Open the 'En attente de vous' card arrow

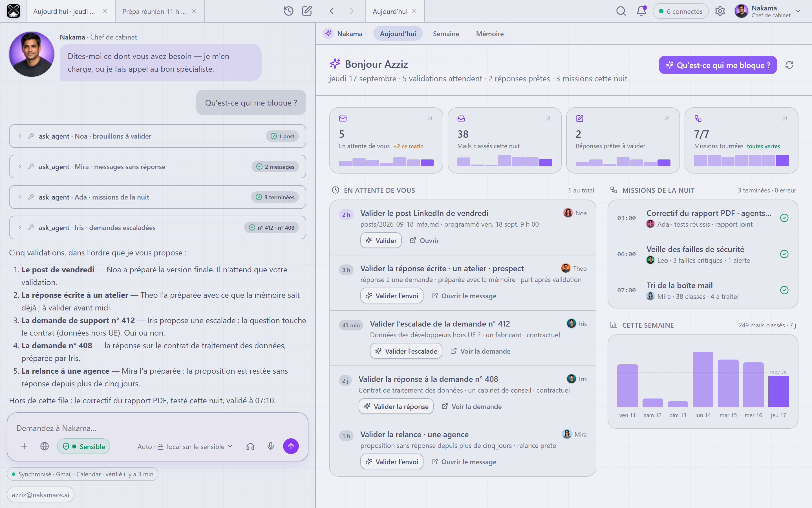coord(429,119)
